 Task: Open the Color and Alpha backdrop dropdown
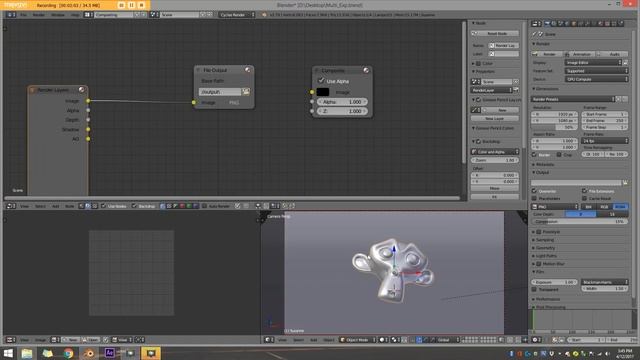tap(495, 152)
